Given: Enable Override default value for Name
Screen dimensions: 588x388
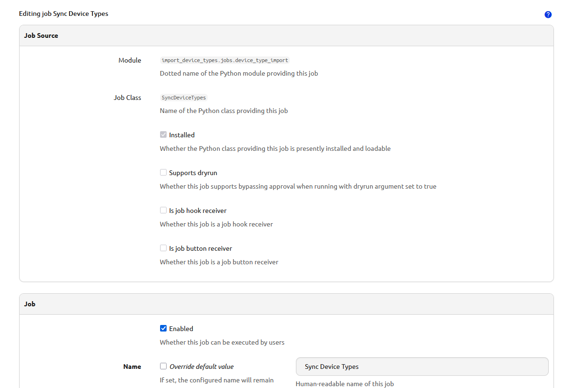Looking at the screenshot, I should coord(163,366).
